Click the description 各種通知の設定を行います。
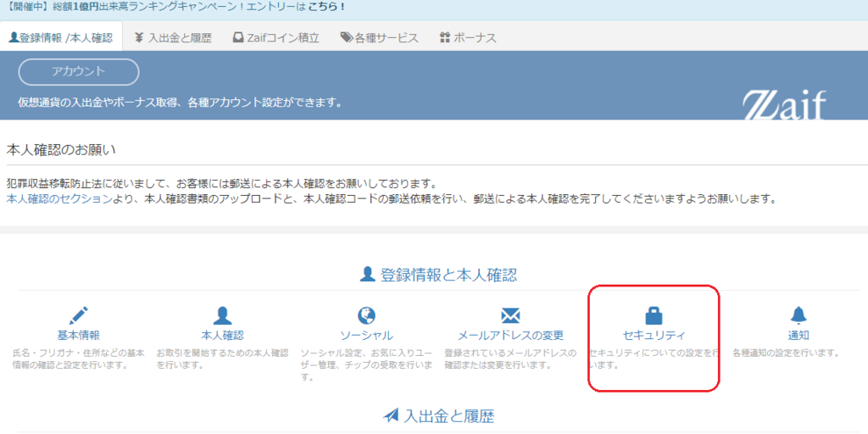868x434 pixels. (787, 353)
